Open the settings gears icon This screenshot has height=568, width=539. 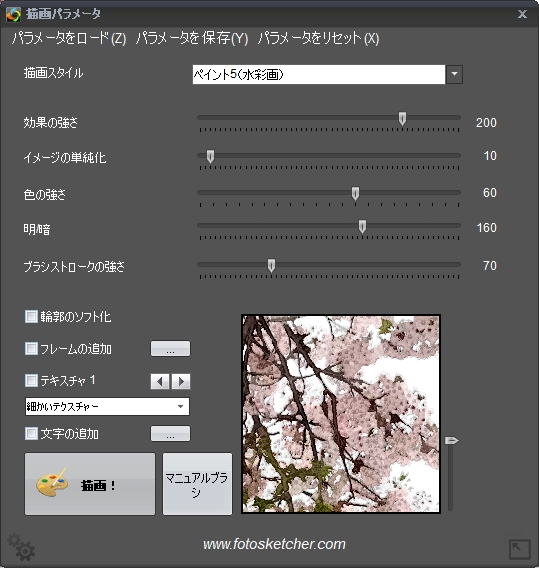[21, 547]
